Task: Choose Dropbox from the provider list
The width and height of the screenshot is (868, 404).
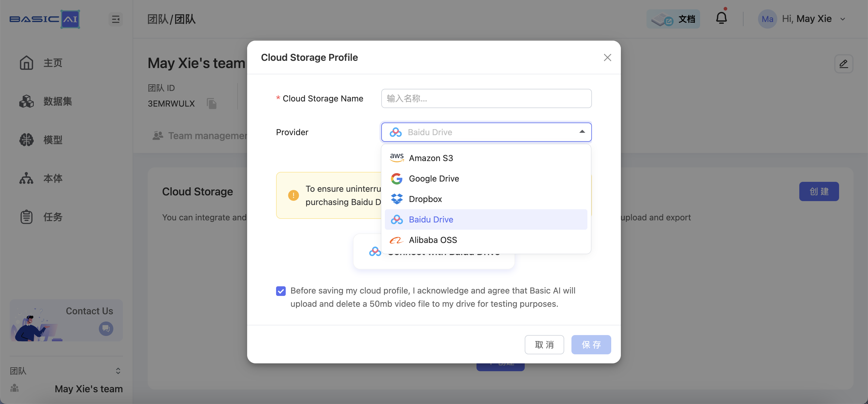Action: click(486, 199)
